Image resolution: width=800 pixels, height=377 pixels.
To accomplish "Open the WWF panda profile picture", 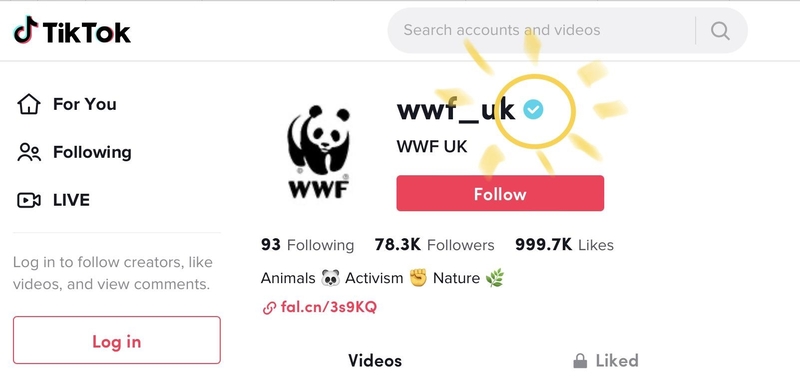I will point(319,152).
